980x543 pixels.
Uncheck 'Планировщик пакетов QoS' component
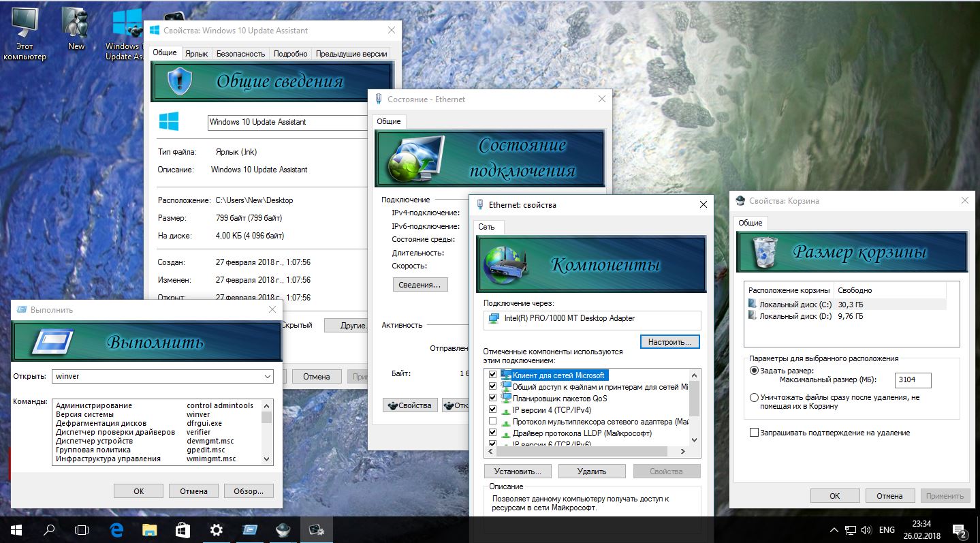[x=493, y=399]
